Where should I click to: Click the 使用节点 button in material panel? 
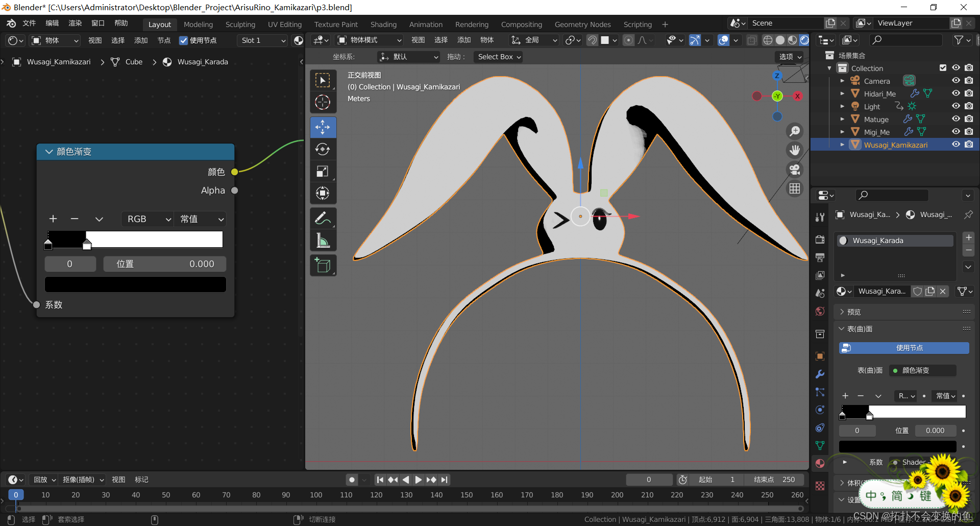click(x=903, y=348)
